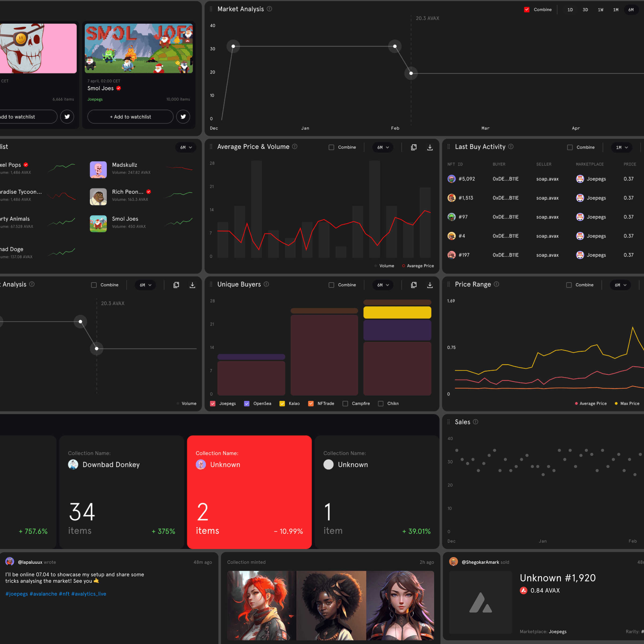
Task: Click Add to watchlist for Smol Joes
Action: click(130, 117)
